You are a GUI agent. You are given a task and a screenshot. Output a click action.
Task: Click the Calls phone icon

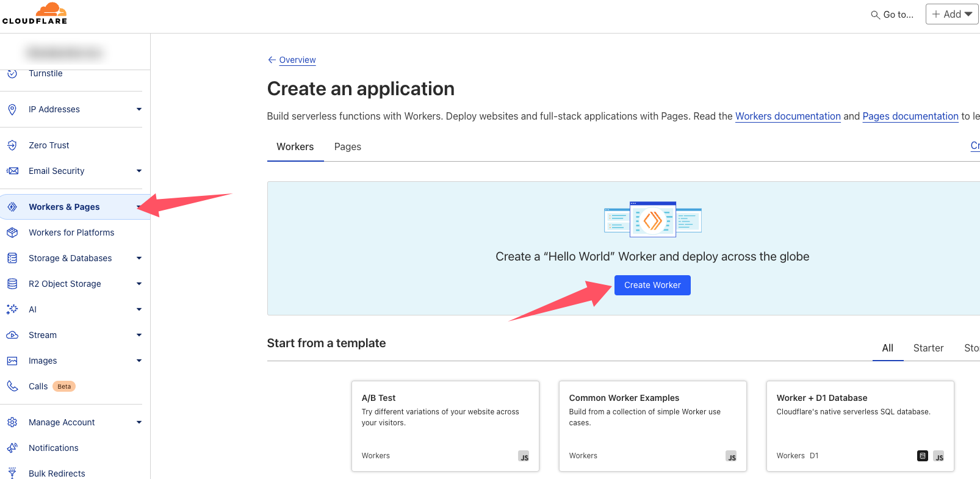12,386
